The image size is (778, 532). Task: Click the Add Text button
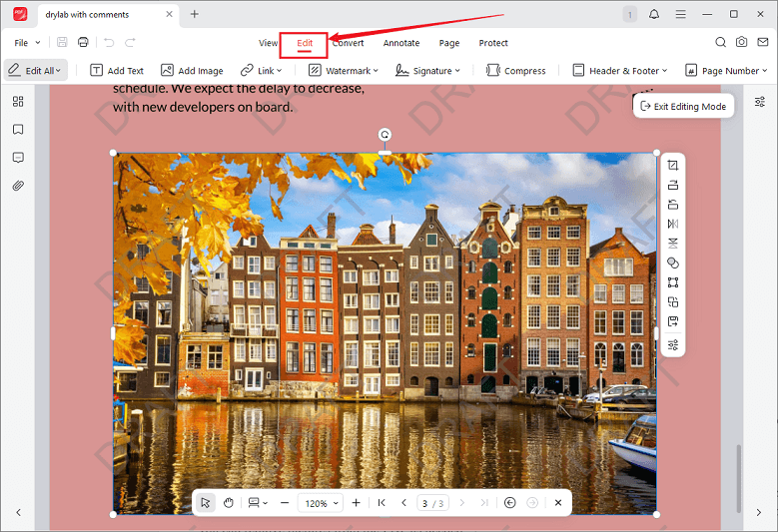pyautogui.click(x=117, y=71)
